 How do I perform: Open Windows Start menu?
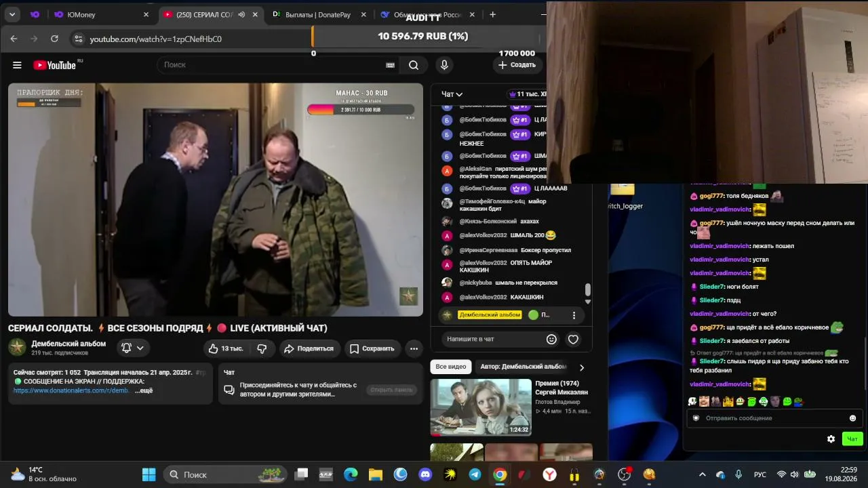coord(149,474)
